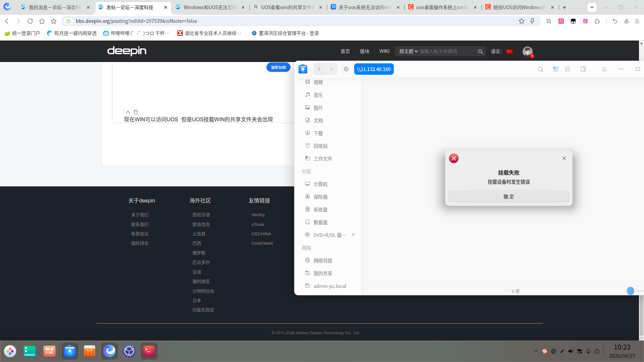Click the \\11.132.40.160 address field
The image size is (644, 362).
click(x=374, y=69)
